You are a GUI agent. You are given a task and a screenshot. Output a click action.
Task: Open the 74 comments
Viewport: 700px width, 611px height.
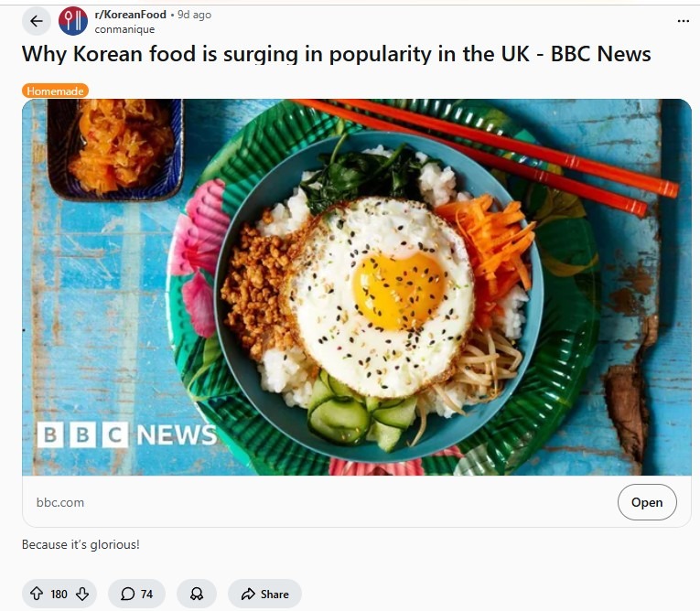point(136,594)
